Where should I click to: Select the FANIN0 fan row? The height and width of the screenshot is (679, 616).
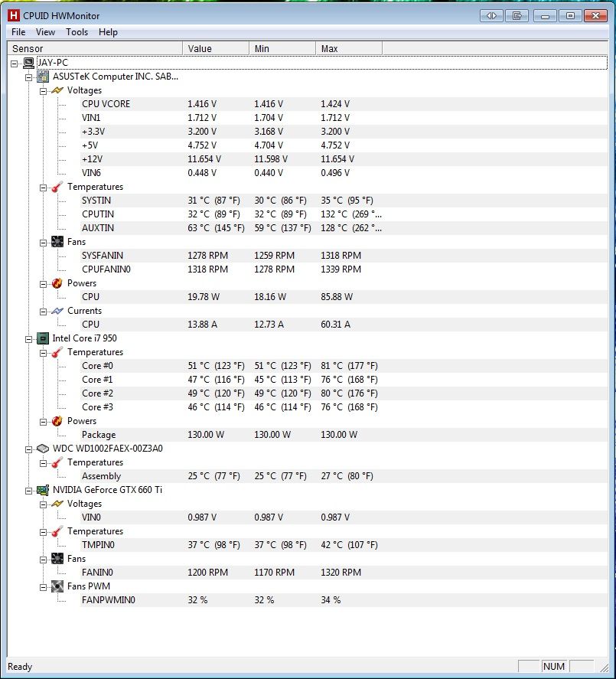[x=344, y=573]
